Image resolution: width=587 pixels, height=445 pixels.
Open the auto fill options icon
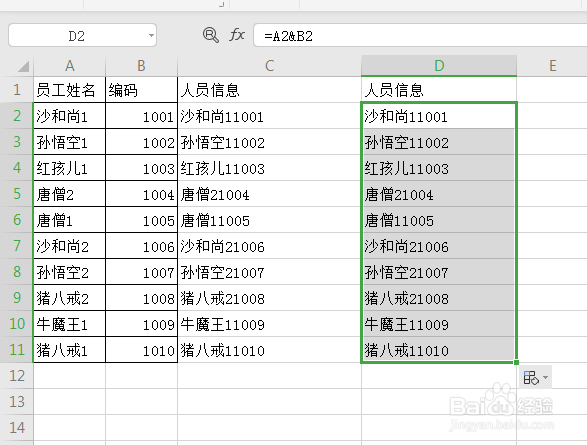click(x=530, y=377)
